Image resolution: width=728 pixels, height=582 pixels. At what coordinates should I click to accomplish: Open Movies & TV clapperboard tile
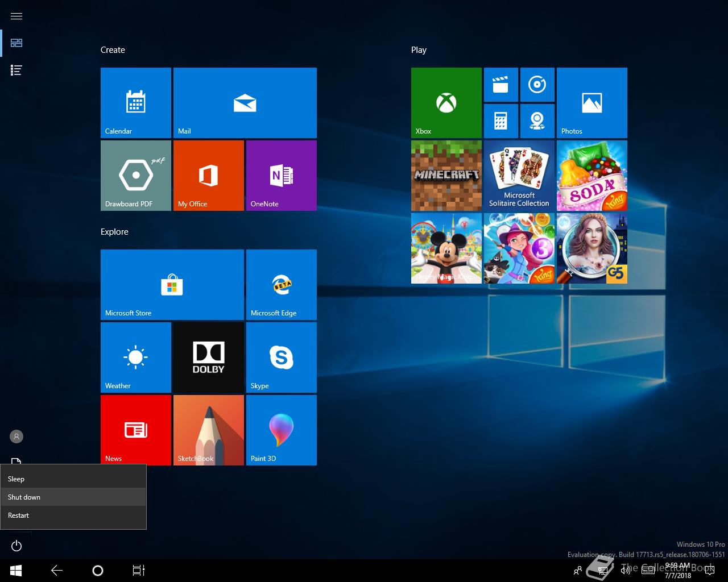[501, 85]
